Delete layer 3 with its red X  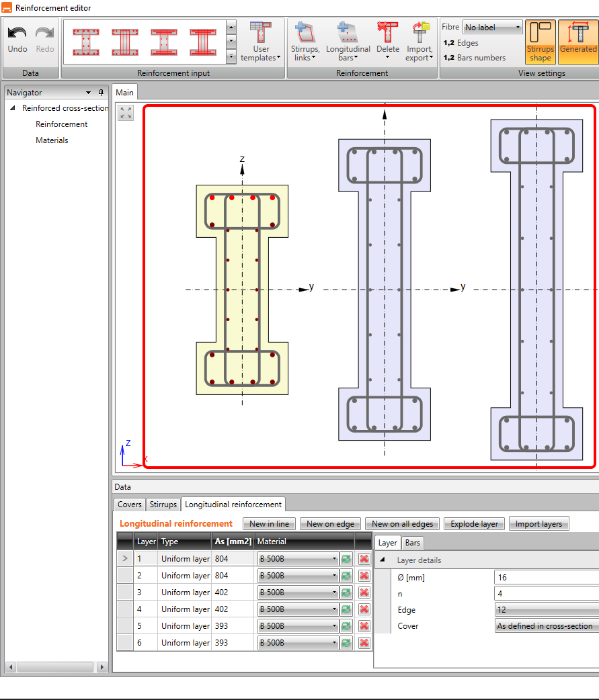pyautogui.click(x=364, y=593)
